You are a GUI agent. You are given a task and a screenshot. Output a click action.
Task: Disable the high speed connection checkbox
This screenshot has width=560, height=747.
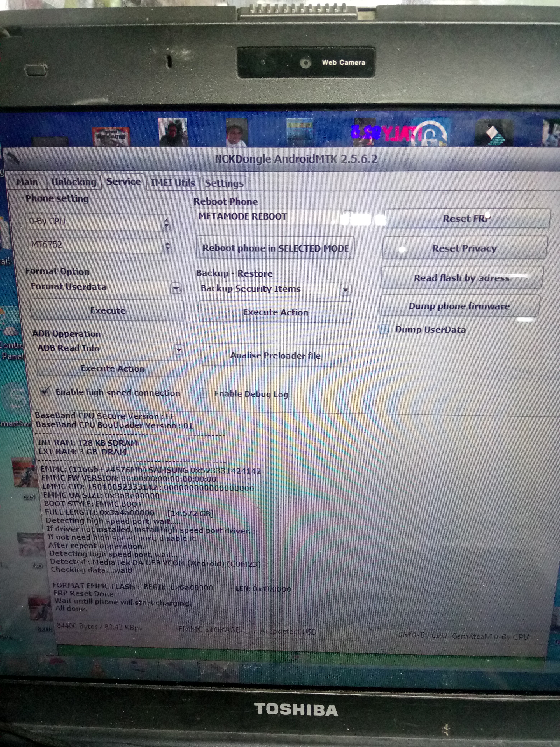[x=45, y=391]
